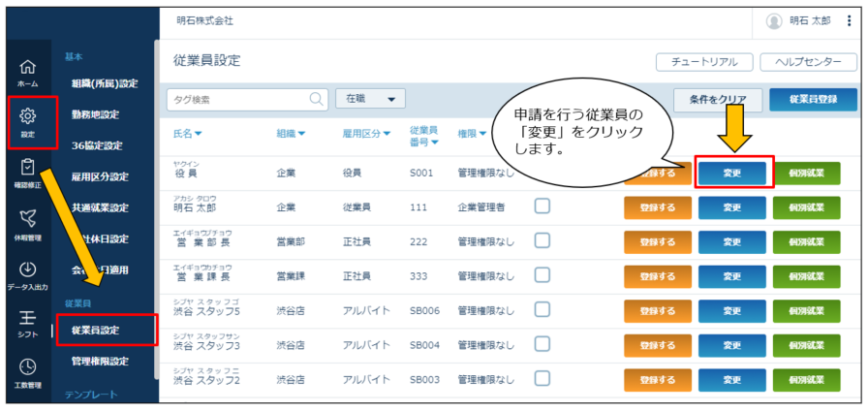This screenshot has height=412, width=868.
Task: Open the 在職 status dropdown
Action: coord(371,99)
